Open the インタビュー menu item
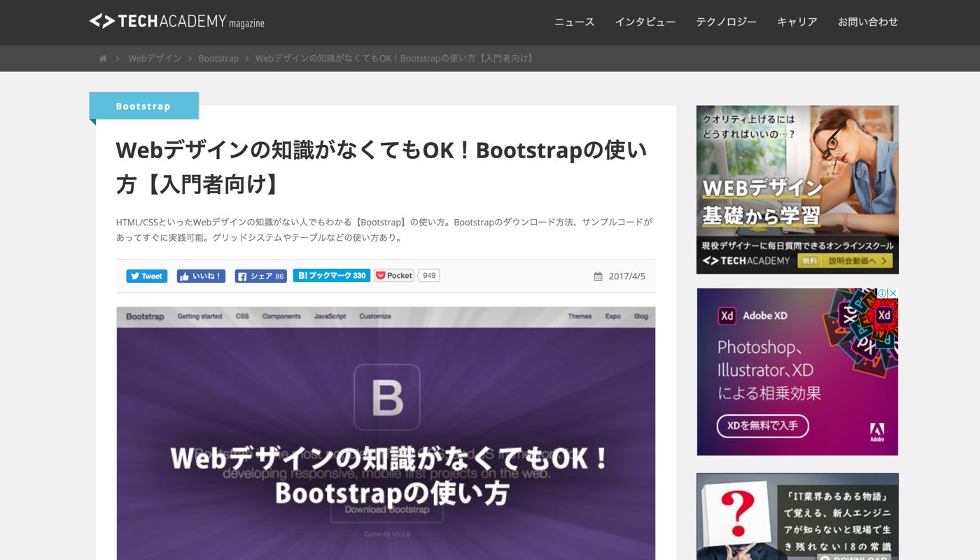The height and width of the screenshot is (560, 980). coord(645,22)
